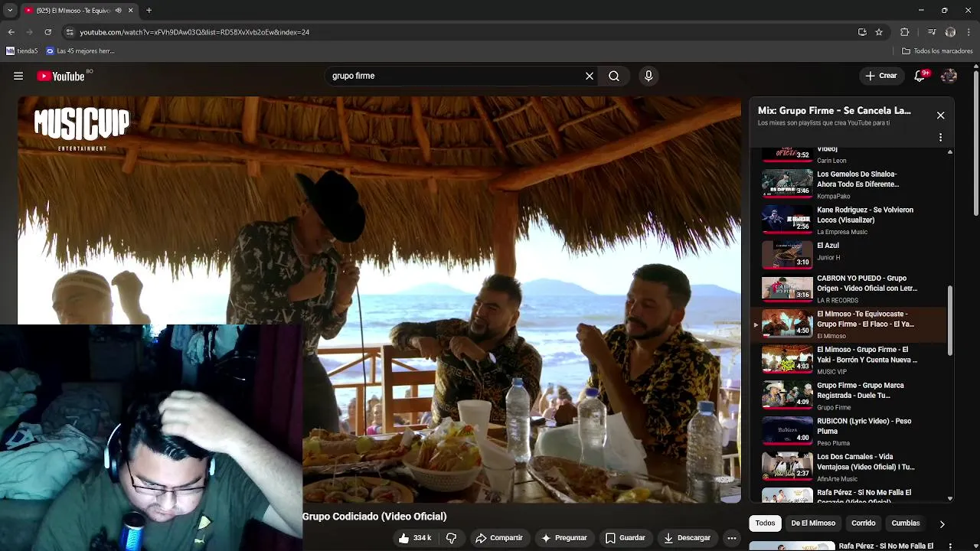The image size is (980, 551).
Task: Run search with magnifier icon
Action: (614, 76)
